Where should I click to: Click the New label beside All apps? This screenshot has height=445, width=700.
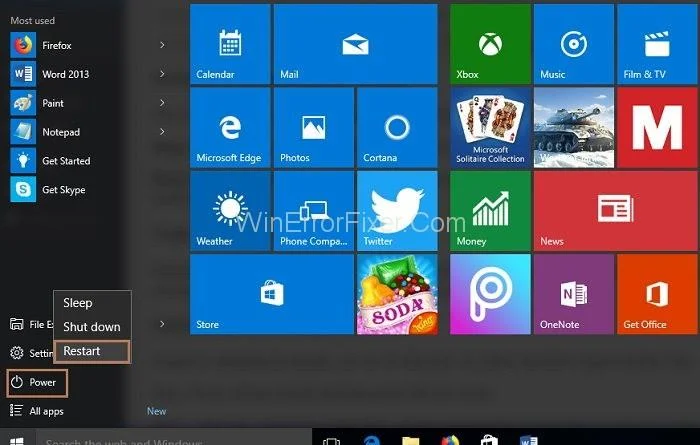[156, 411]
